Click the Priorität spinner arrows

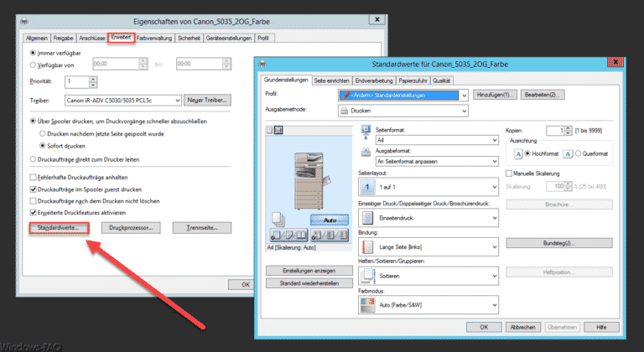[93, 82]
